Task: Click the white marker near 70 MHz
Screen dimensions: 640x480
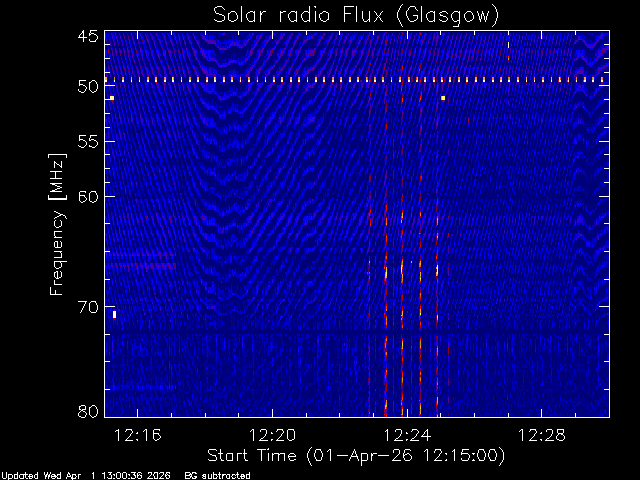Action: (115, 315)
